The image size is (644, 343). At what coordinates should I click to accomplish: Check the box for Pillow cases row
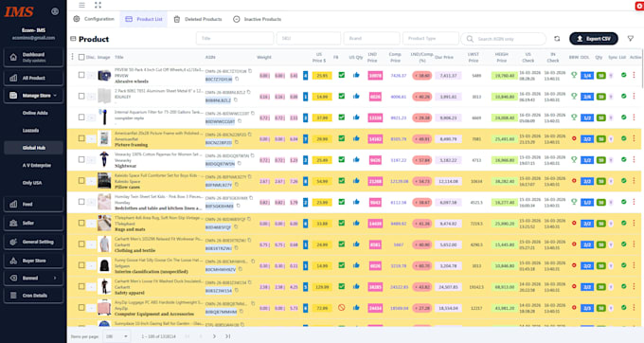(81, 181)
